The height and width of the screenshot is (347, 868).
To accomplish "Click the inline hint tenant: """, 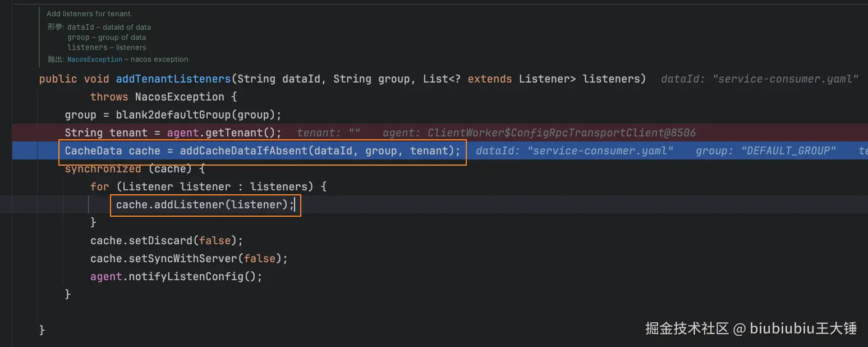I will coord(329,133).
